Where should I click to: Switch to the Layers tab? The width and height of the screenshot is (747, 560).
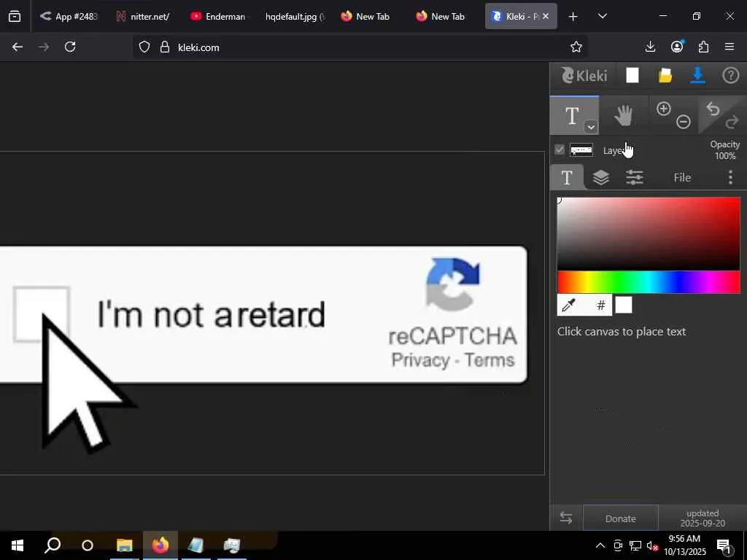click(x=601, y=178)
